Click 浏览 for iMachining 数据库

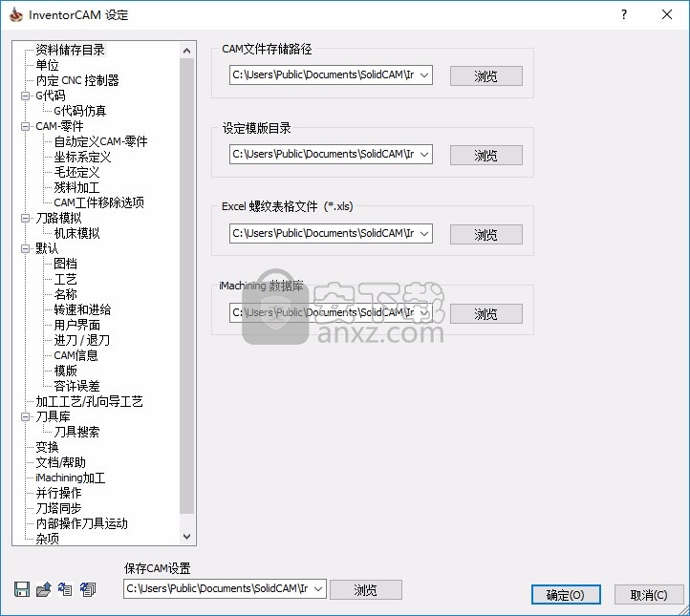point(485,313)
